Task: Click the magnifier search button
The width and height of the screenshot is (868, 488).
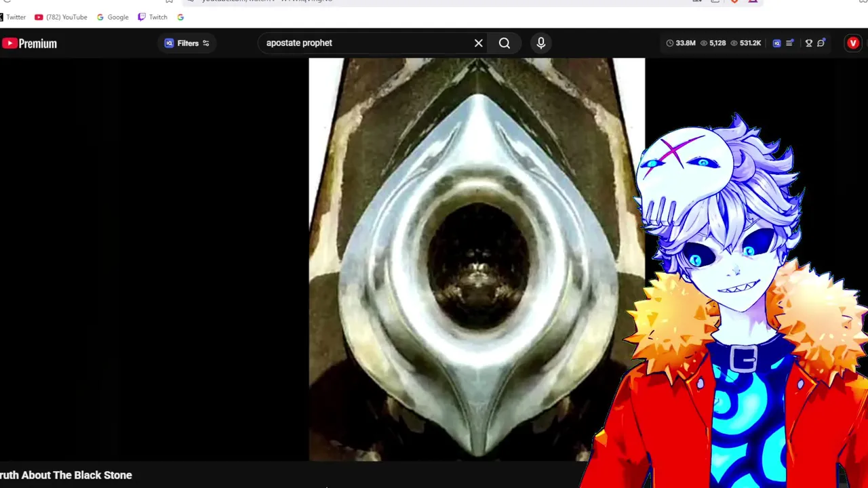Action: coord(505,43)
